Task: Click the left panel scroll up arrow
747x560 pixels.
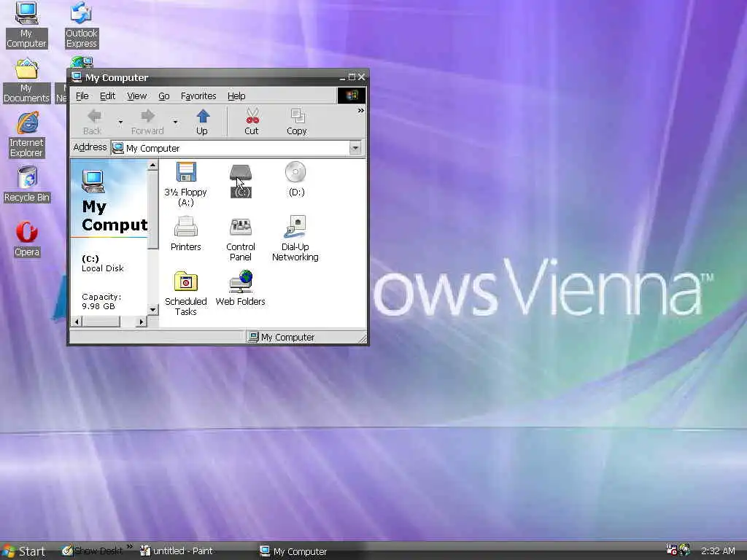Action: (153, 166)
